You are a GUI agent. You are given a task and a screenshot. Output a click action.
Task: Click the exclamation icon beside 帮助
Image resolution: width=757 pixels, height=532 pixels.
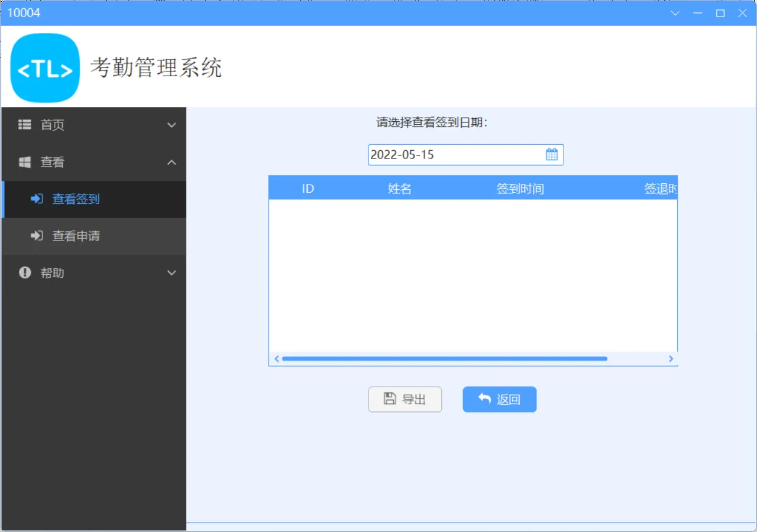pos(25,273)
